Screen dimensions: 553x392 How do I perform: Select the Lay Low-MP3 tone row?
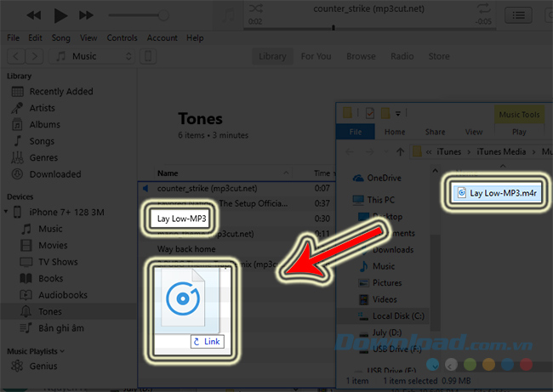(237, 219)
